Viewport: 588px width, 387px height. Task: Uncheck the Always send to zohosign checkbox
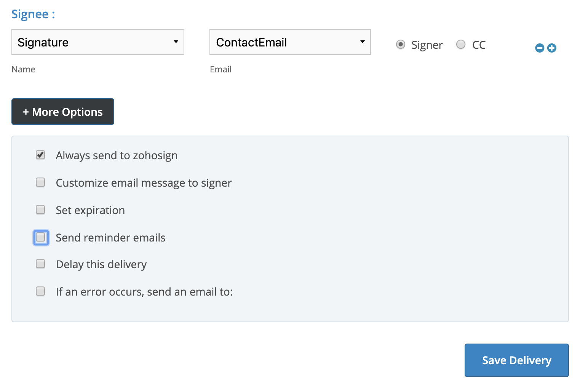[40, 155]
